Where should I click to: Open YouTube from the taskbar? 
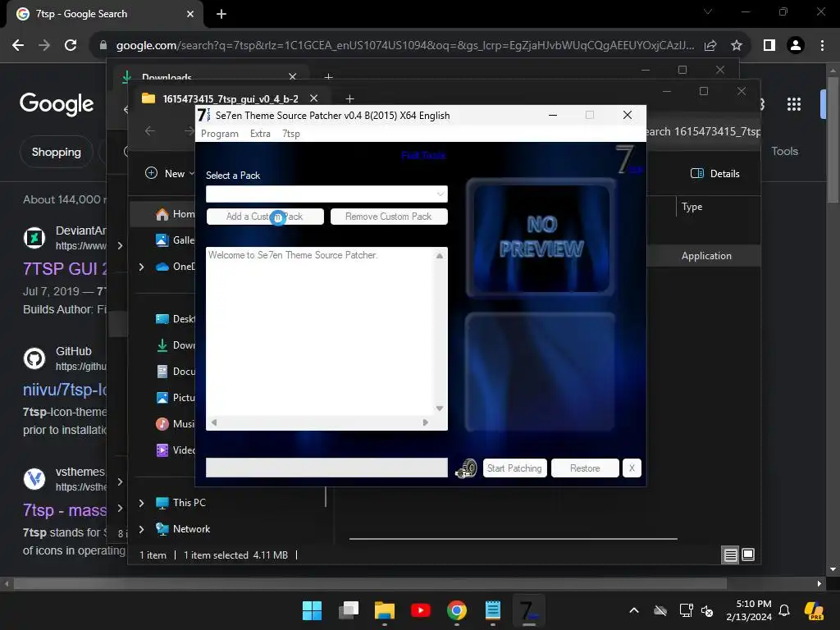click(421, 610)
